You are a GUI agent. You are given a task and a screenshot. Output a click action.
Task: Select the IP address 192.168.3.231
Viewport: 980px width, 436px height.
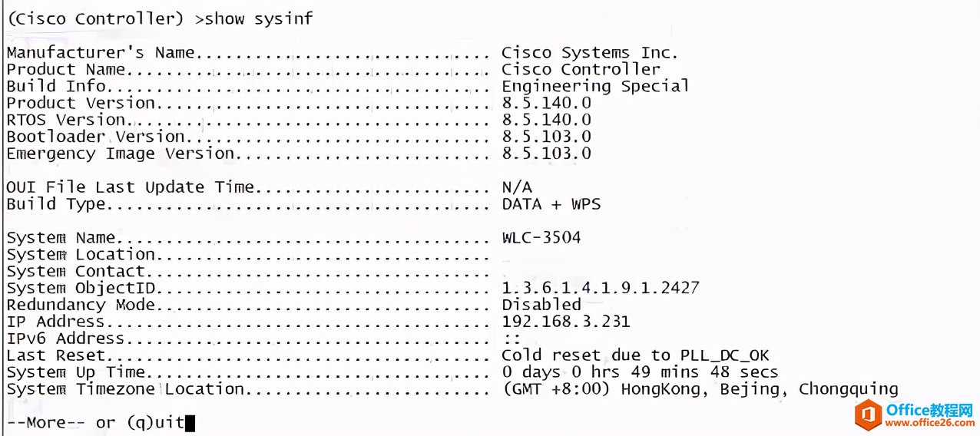[565, 322]
